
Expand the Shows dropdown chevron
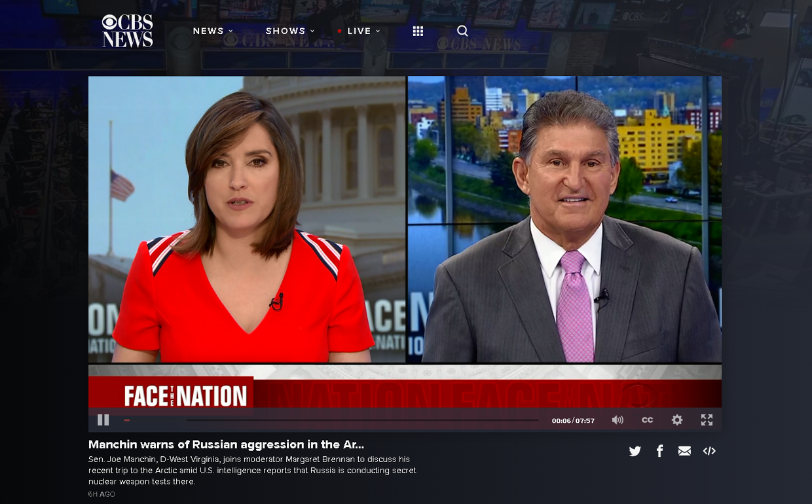(312, 31)
